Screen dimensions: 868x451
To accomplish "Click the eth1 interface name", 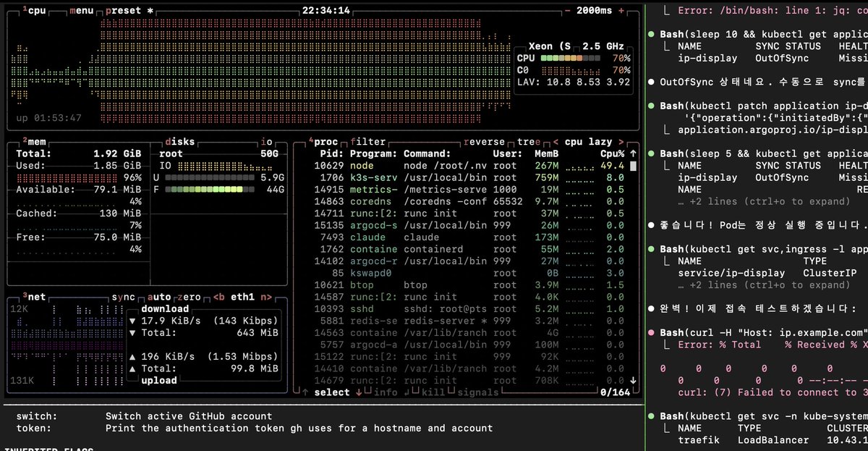I will [x=242, y=297].
